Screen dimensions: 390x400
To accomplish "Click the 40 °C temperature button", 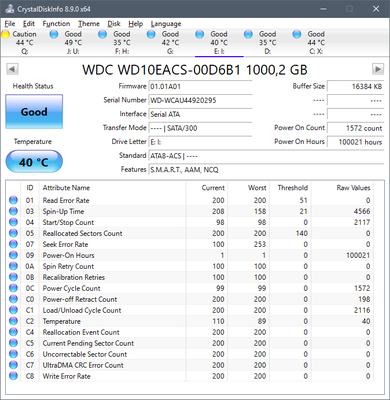I will 34,162.
